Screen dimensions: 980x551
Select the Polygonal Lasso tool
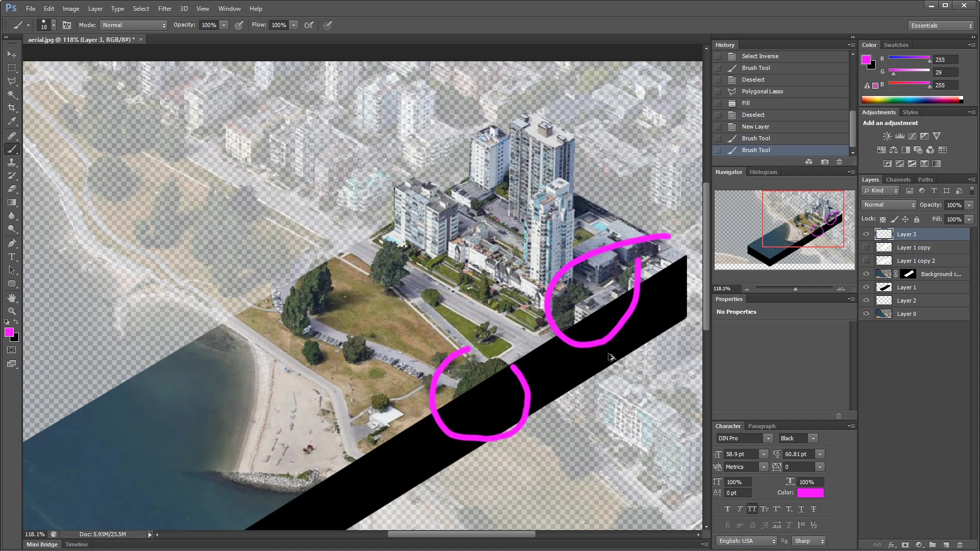(x=12, y=81)
